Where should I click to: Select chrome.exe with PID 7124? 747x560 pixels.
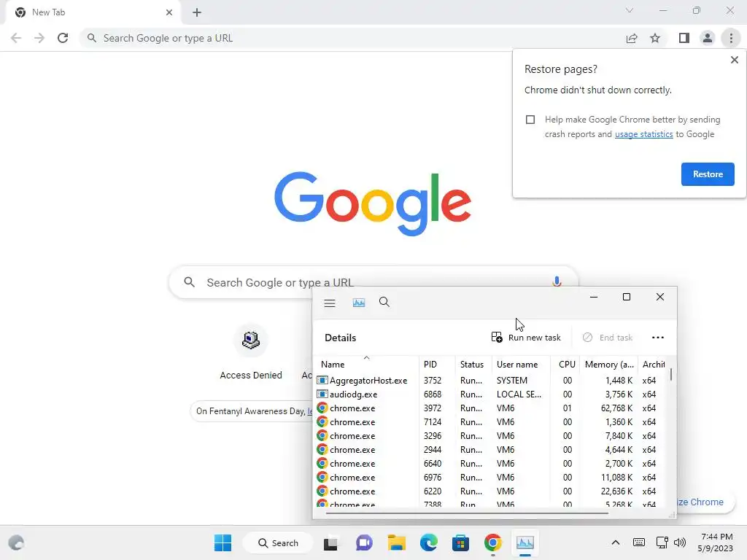[491, 422]
